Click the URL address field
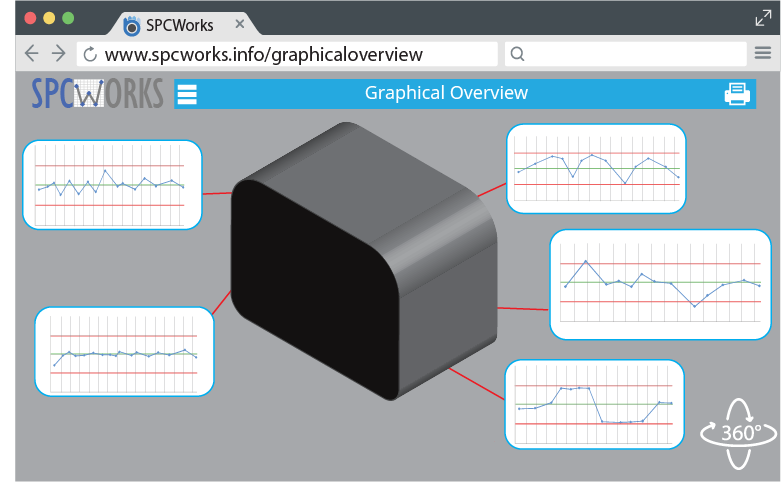Image resolution: width=781 pixels, height=482 pixels. pyautogui.click(x=290, y=54)
